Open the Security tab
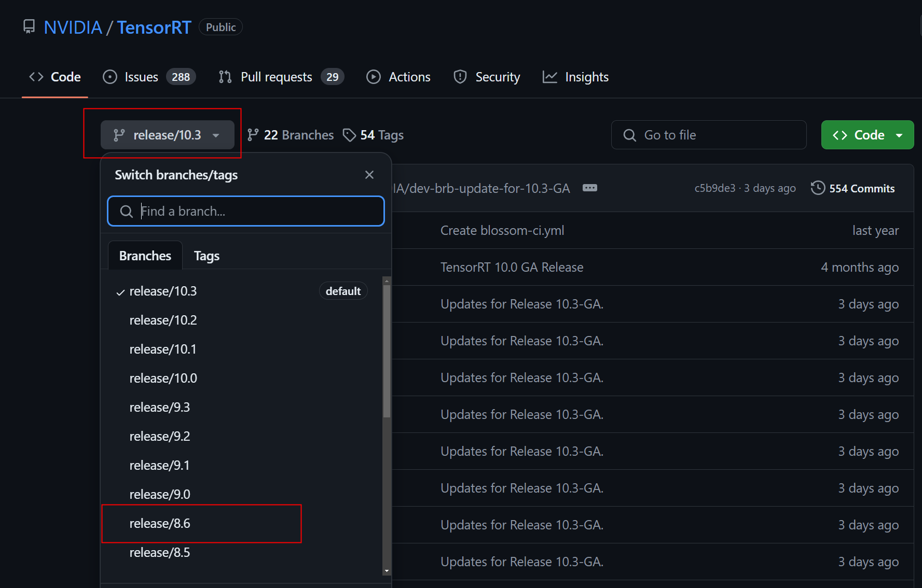 (x=487, y=77)
